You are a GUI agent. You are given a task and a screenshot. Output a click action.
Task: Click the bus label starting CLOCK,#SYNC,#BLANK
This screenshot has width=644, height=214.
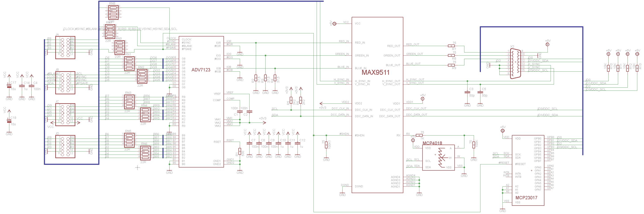[120, 29]
